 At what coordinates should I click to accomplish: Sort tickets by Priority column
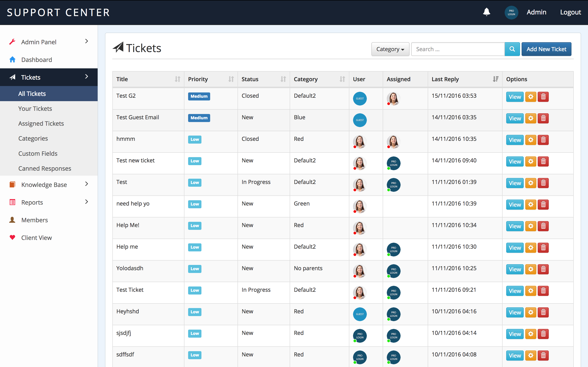pyautogui.click(x=231, y=79)
